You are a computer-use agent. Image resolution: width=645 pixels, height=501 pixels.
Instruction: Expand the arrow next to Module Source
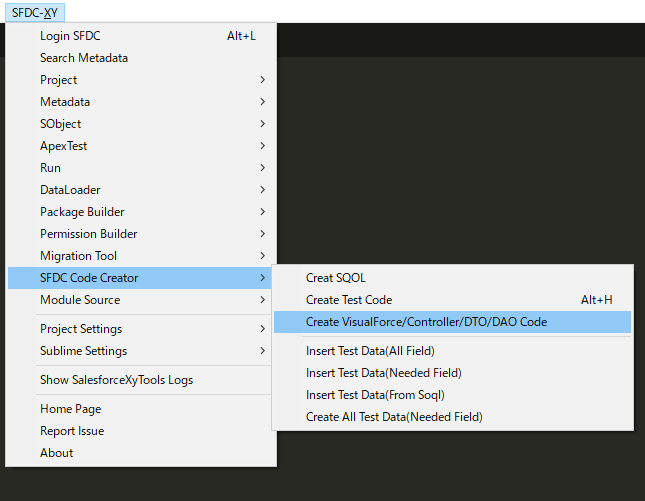point(262,300)
